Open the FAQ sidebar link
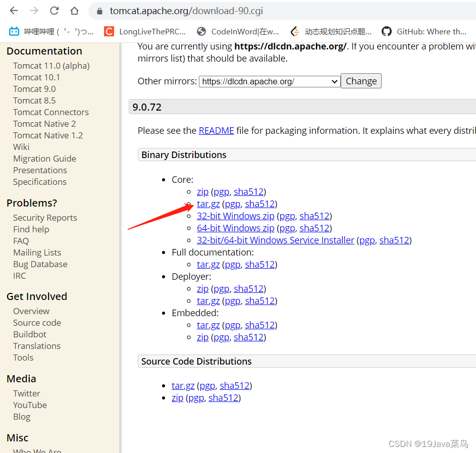Viewport: 476px width, 453px height. 21,241
